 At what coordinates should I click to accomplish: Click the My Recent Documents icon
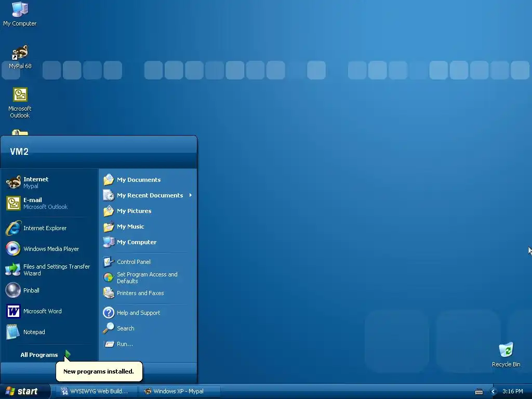point(109,195)
